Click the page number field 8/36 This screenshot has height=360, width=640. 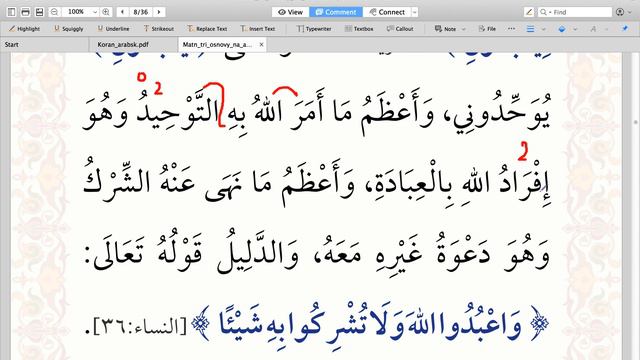(x=141, y=12)
